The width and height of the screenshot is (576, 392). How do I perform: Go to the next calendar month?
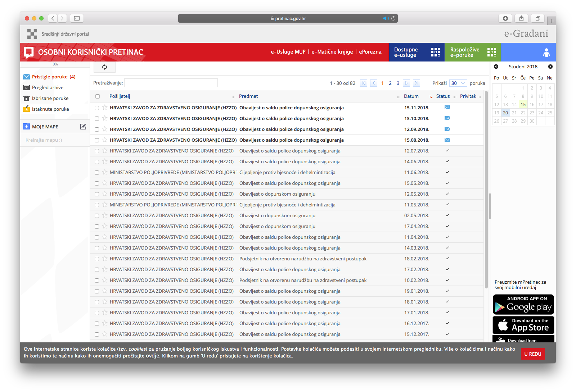(x=550, y=67)
